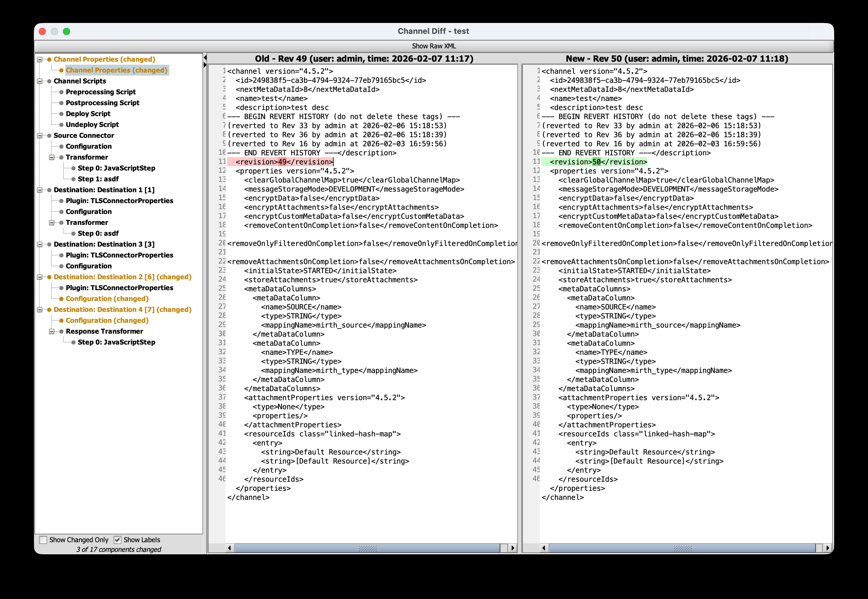
Task: Select Step 0: JavaScriptStep under Response Transformer
Action: 116,342
